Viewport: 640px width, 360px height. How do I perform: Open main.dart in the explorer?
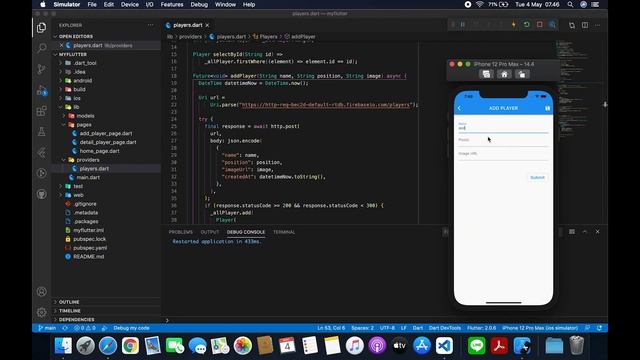(88, 177)
